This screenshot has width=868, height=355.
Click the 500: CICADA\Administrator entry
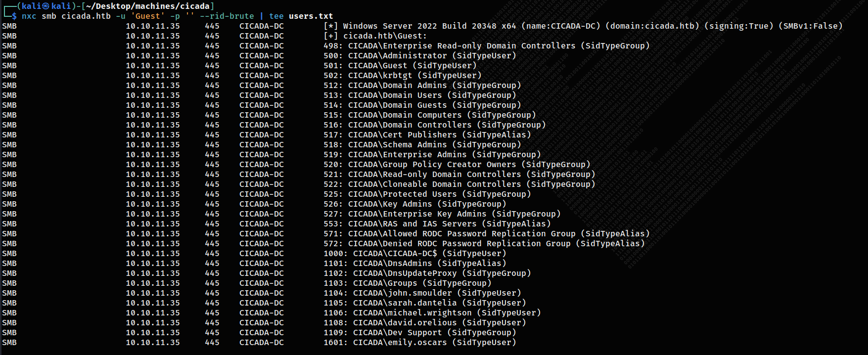tap(420, 55)
